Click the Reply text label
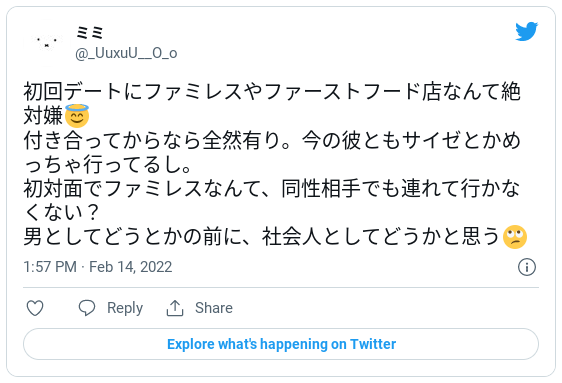Image resolution: width=562 pixels, height=383 pixels. (125, 308)
